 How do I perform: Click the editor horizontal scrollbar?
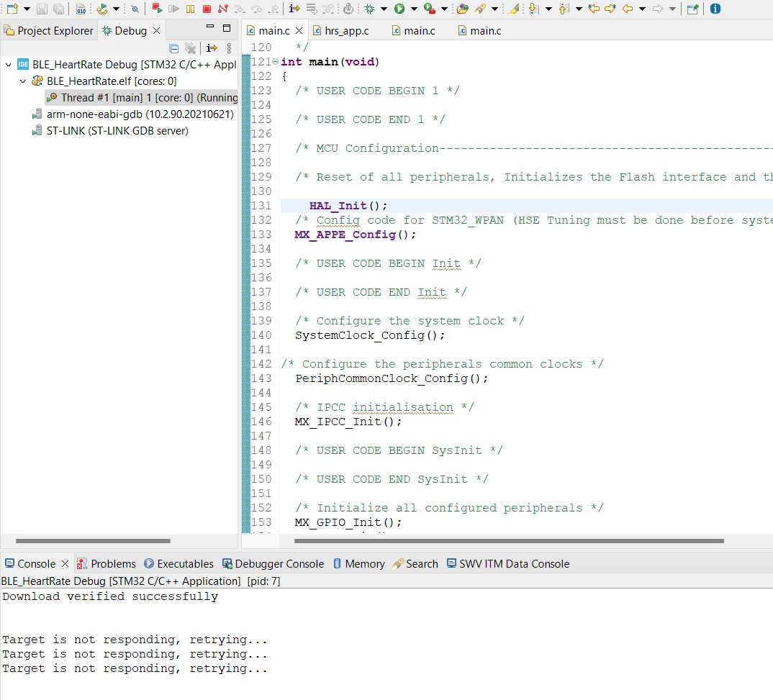pyautogui.click(x=509, y=541)
